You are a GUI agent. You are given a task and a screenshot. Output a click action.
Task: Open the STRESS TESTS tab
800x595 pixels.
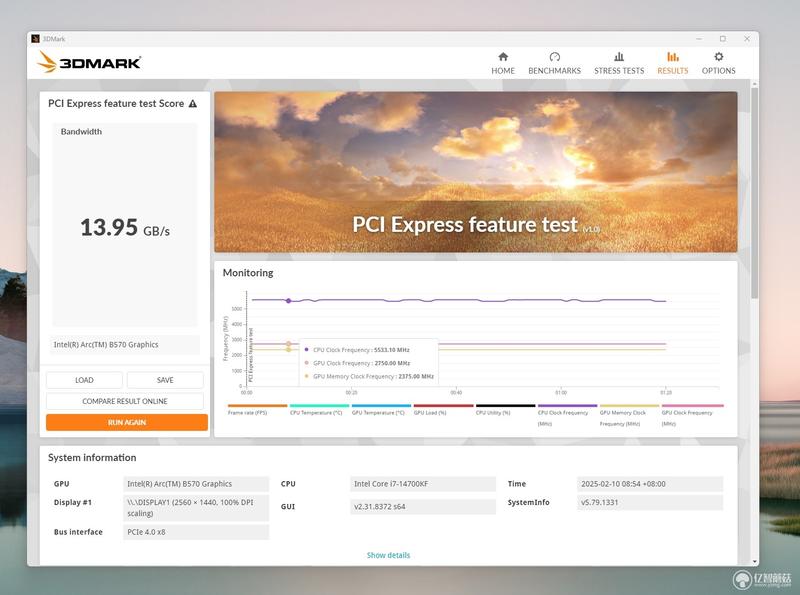coord(619,63)
